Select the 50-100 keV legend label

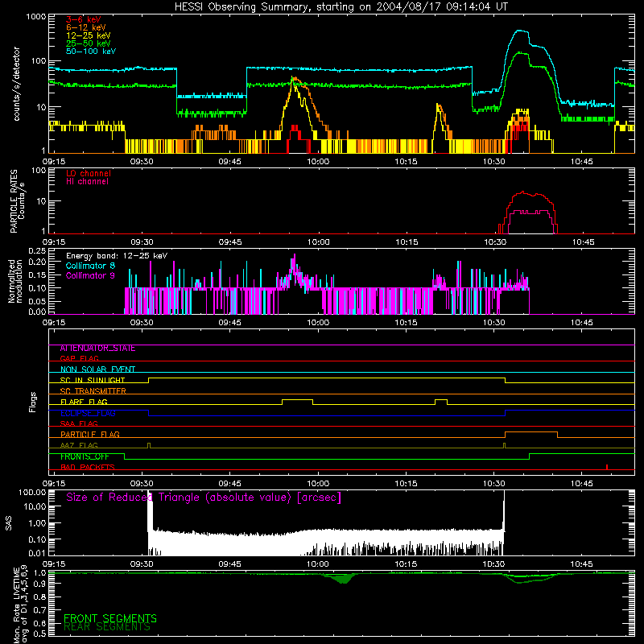(91, 52)
